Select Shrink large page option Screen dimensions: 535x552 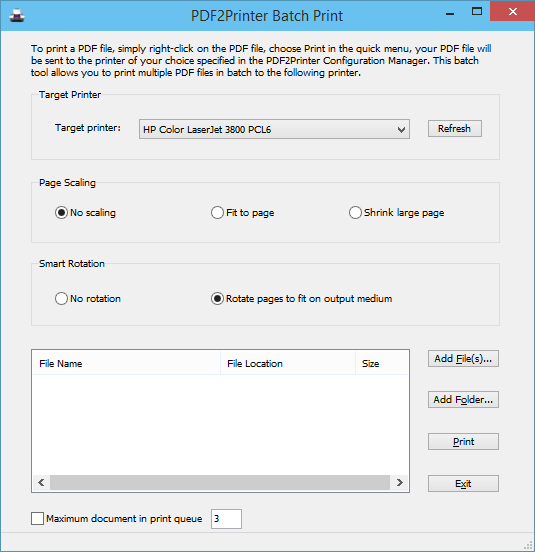(x=396, y=213)
